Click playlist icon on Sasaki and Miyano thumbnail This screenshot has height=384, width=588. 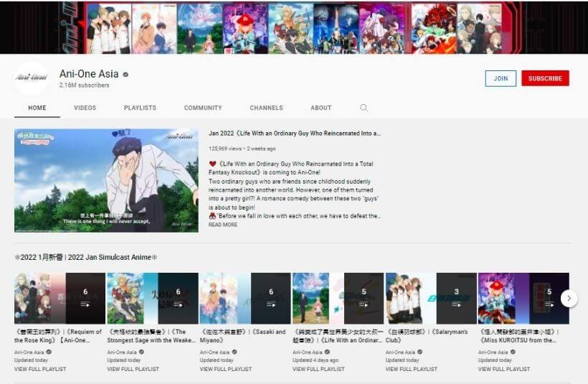(x=270, y=304)
